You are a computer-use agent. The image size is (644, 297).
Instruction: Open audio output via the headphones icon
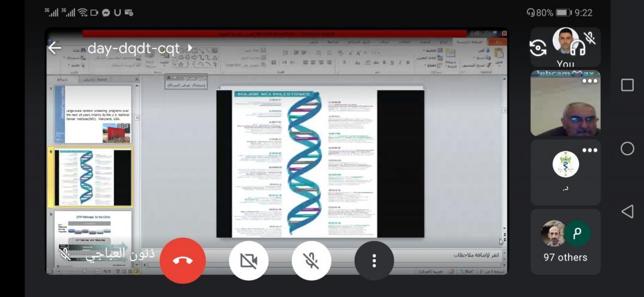point(577,48)
